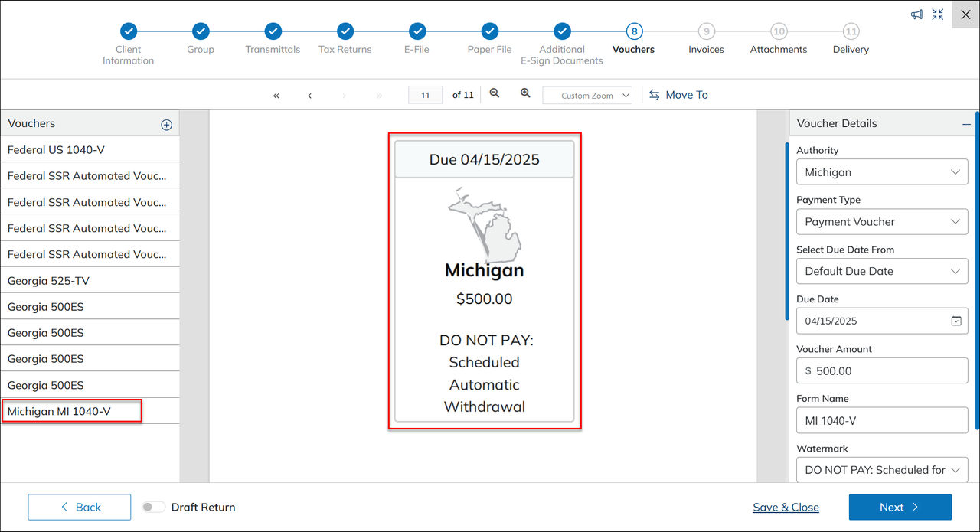Go to first page double-arrow icon
This screenshot has width=980, height=532.
coord(276,96)
